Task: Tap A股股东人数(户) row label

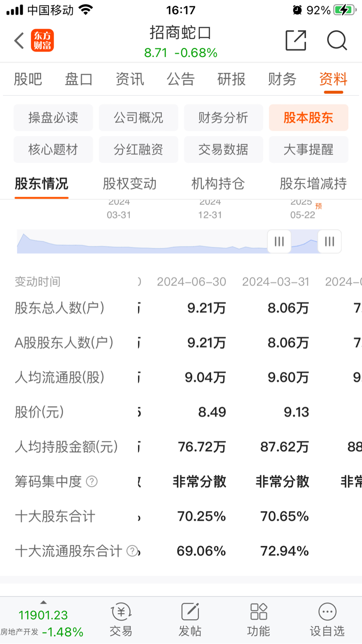Action: pos(64,342)
